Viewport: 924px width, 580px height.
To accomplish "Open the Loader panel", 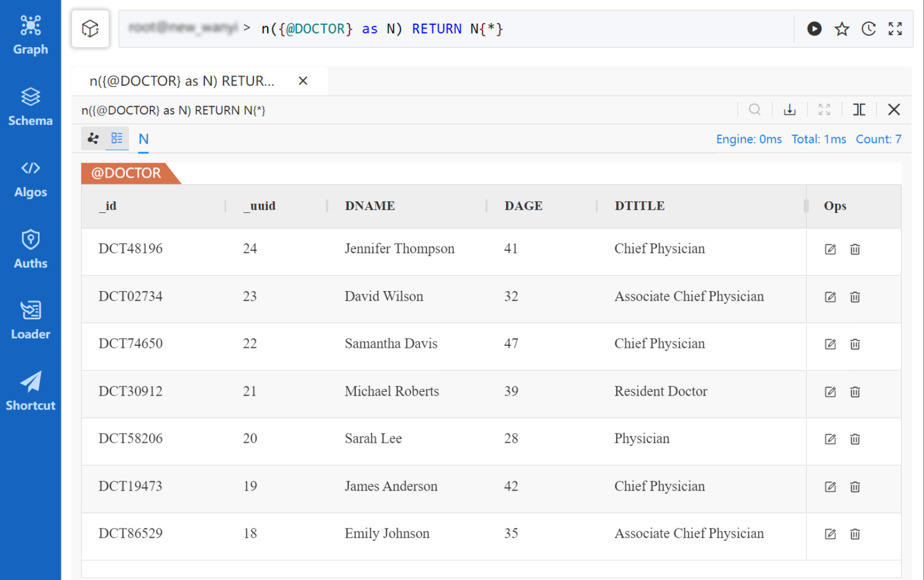I will tap(30, 320).
